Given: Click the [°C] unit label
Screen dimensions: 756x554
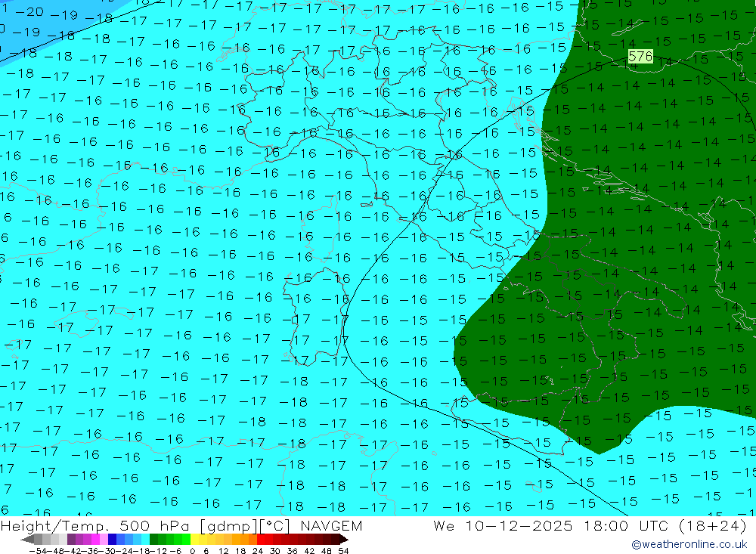Looking at the screenshot, I should point(275,525).
